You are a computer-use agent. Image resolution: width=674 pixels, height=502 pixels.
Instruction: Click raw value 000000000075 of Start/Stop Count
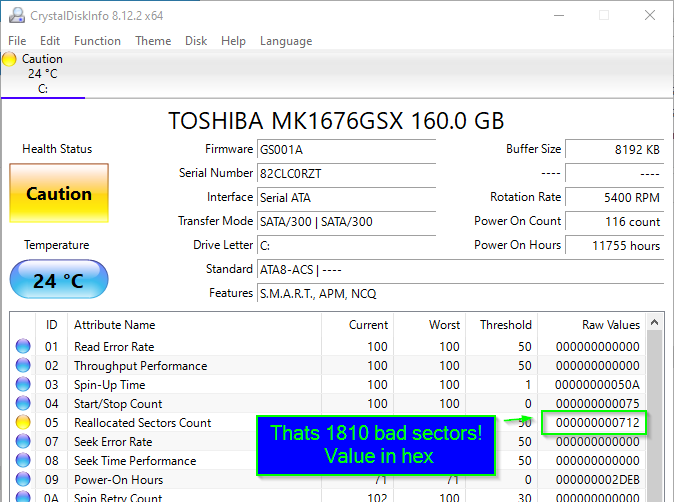597,404
